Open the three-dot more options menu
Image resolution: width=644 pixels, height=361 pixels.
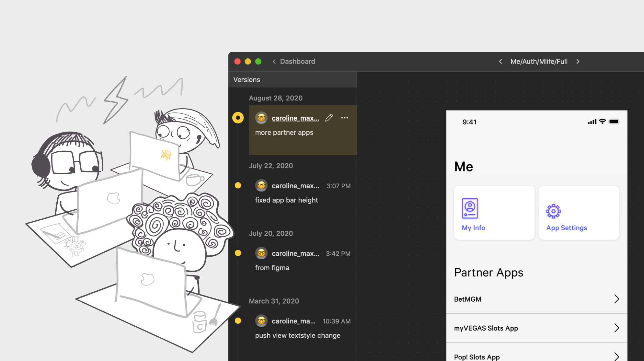(344, 118)
